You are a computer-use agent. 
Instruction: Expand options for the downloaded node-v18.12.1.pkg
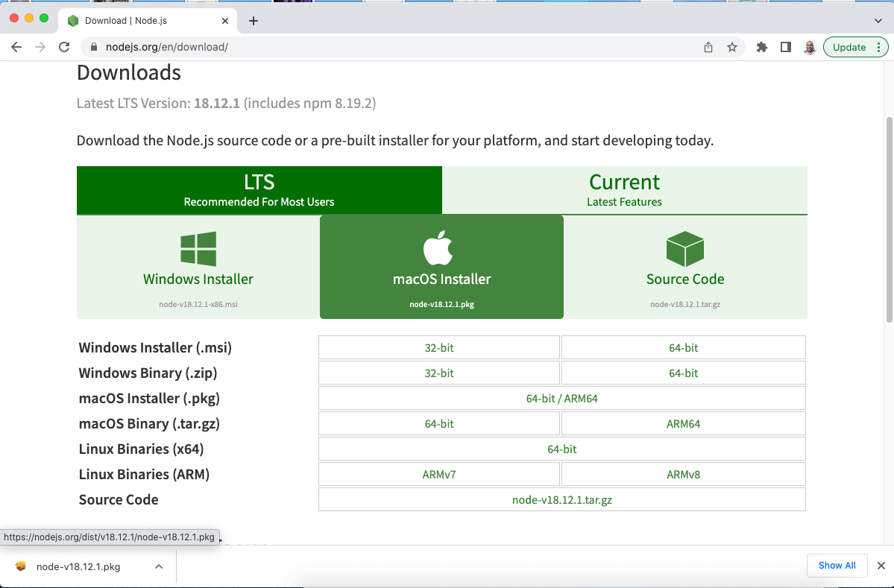tap(159, 566)
